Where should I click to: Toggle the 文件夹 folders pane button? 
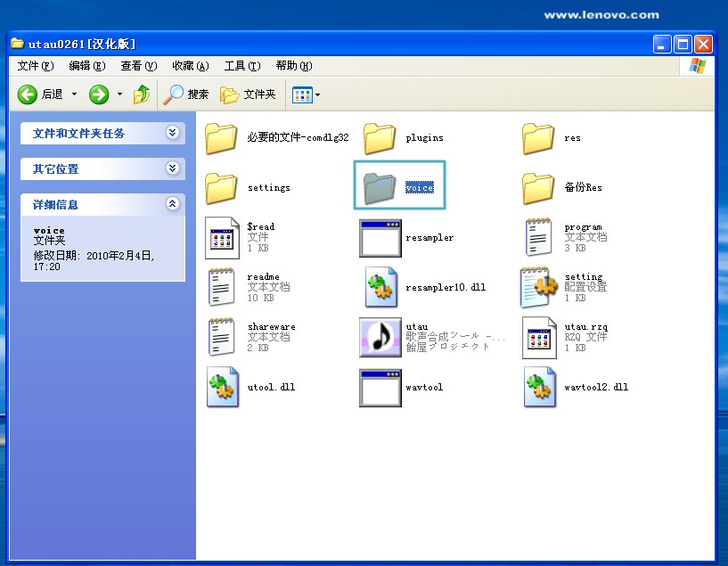[x=248, y=94]
